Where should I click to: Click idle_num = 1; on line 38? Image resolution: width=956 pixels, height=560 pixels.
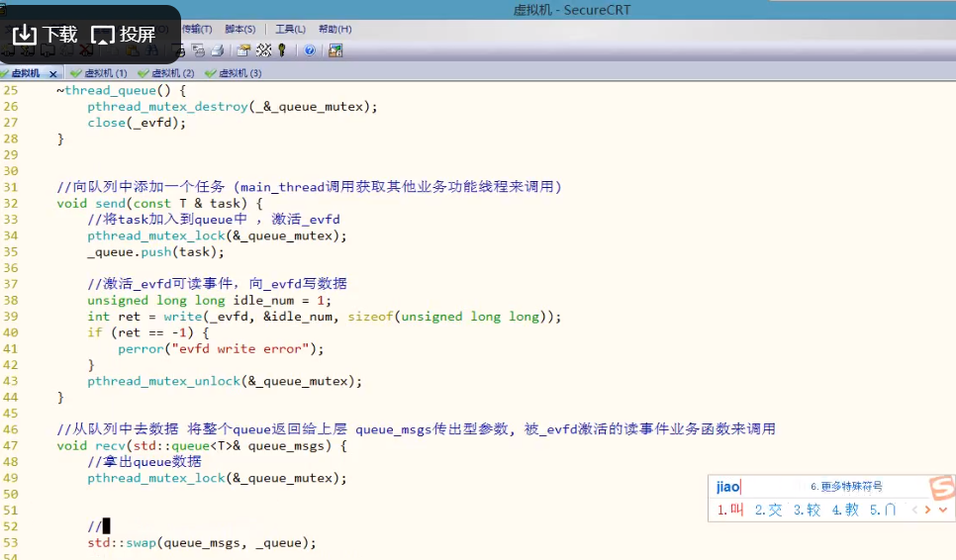282,301
